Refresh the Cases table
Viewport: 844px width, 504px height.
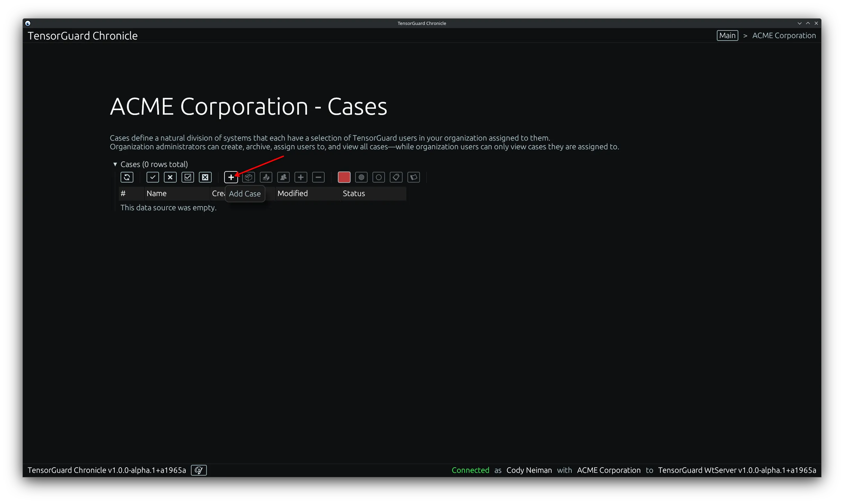(127, 177)
